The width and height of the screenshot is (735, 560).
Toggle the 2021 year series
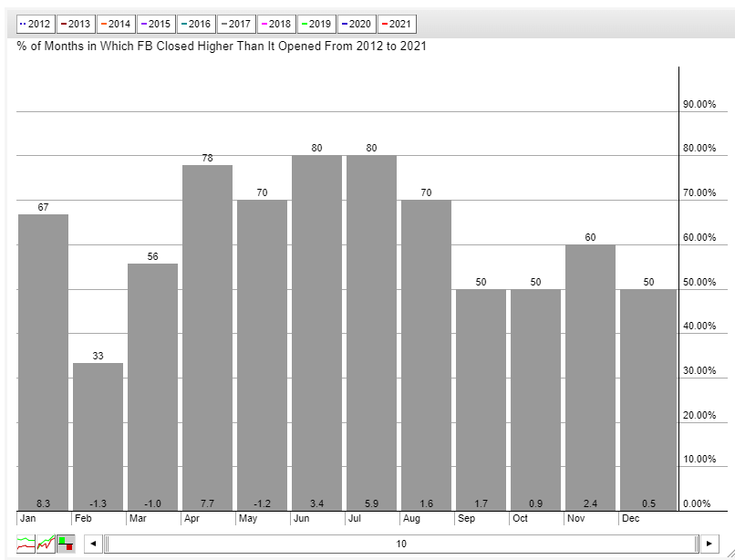397,24
